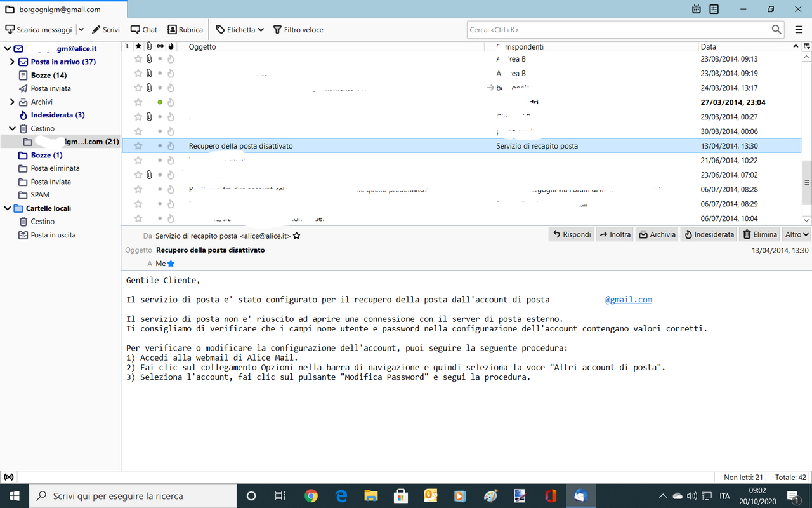The width and height of the screenshot is (812, 508).
Task: Open the Thunderbird hamburger application menu
Action: (x=799, y=30)
